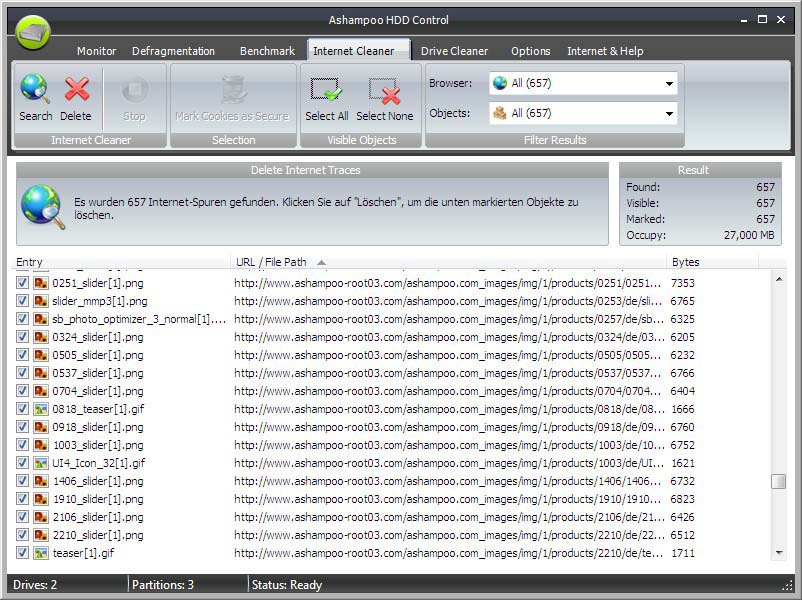Click png icon beside 2210_slider[1].png
The width and height of the screenshot is (802, 600).
click(x=41, y=535)
